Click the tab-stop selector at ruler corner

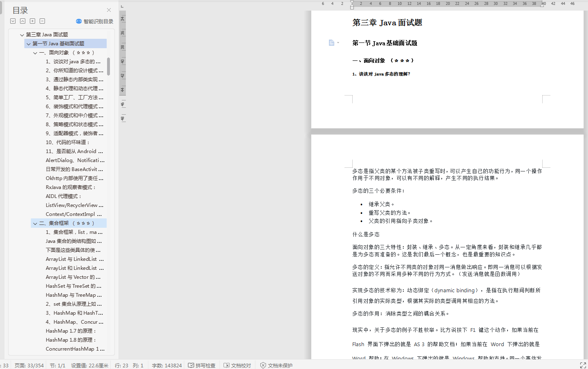click(x=122, y=6)
